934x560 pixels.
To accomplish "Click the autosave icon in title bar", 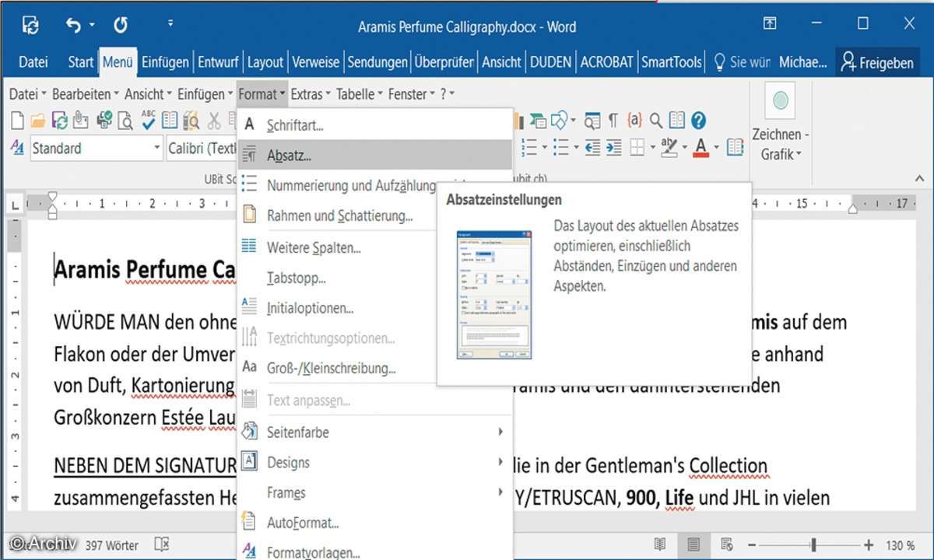I will point(31,26).
